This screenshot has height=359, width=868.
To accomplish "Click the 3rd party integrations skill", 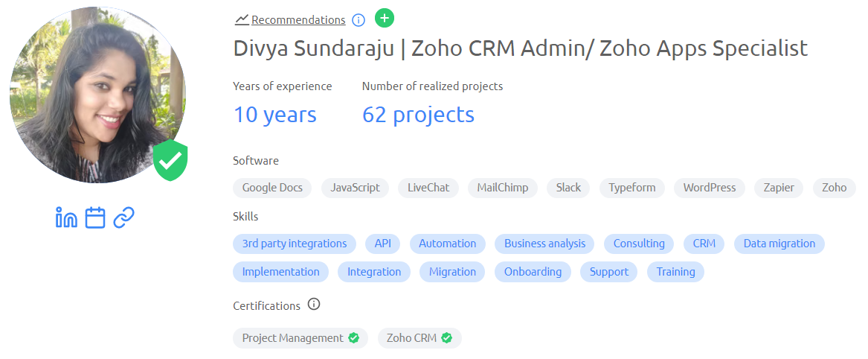I will click(x=294, y=244).
